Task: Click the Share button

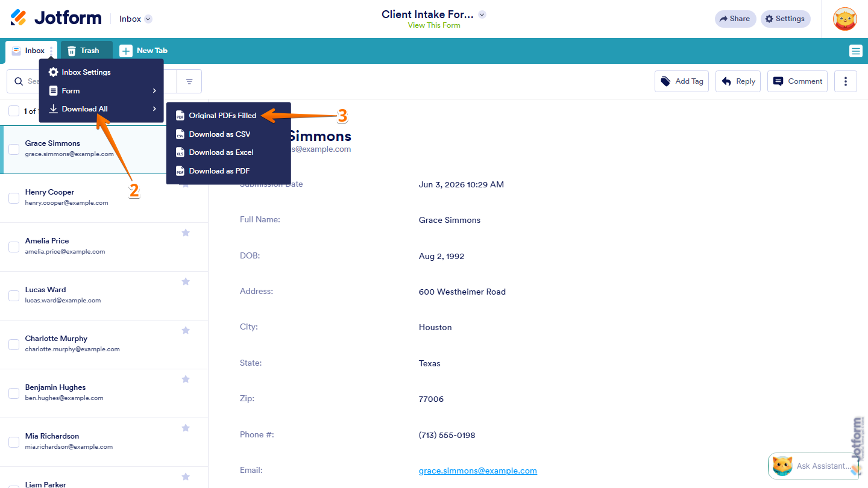Action: point(735,19)
